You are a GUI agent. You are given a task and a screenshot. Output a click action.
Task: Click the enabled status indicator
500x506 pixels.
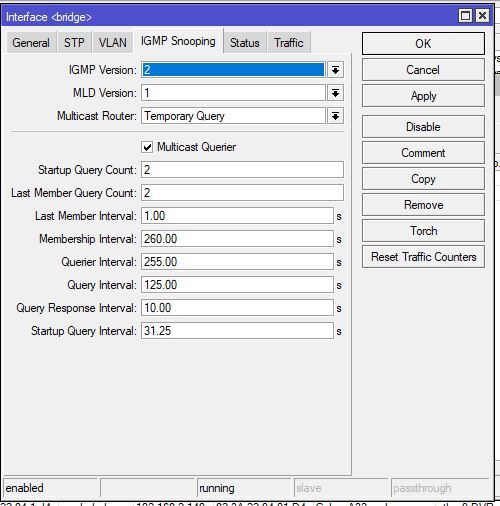(50, 488)
